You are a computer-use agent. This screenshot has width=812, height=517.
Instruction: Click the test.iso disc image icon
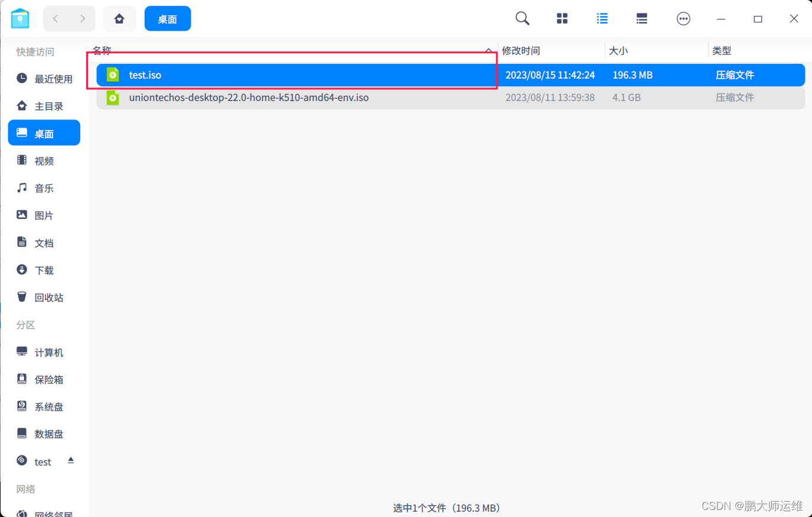[113, 75]
